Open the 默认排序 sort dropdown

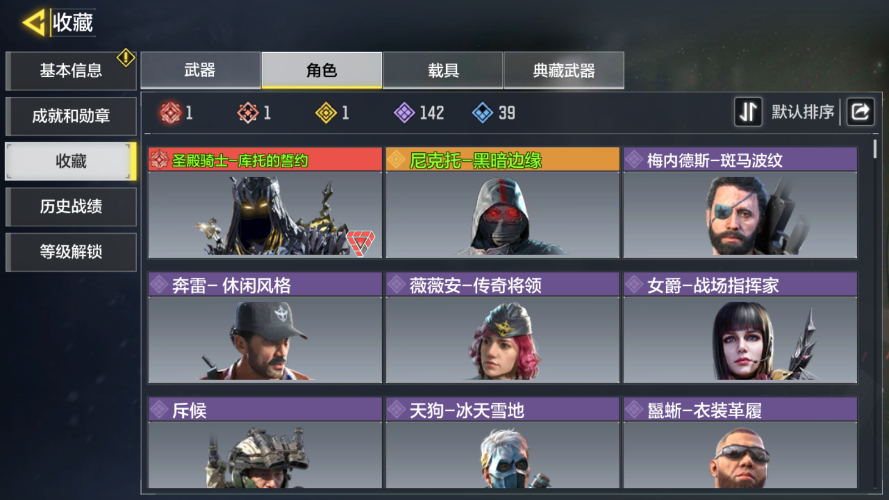[x=803, y=112]
